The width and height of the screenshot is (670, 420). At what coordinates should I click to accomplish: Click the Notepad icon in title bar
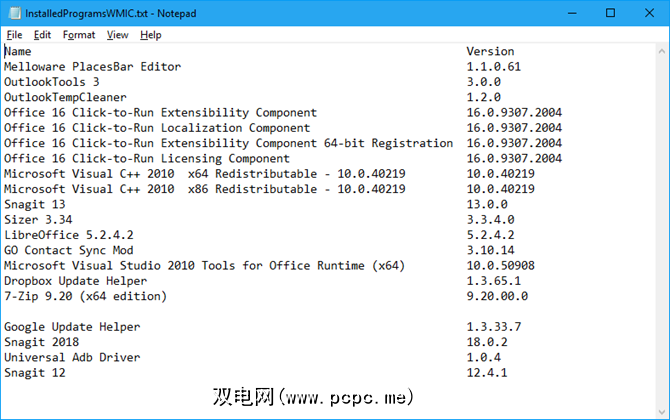click(x=11, y=13)
